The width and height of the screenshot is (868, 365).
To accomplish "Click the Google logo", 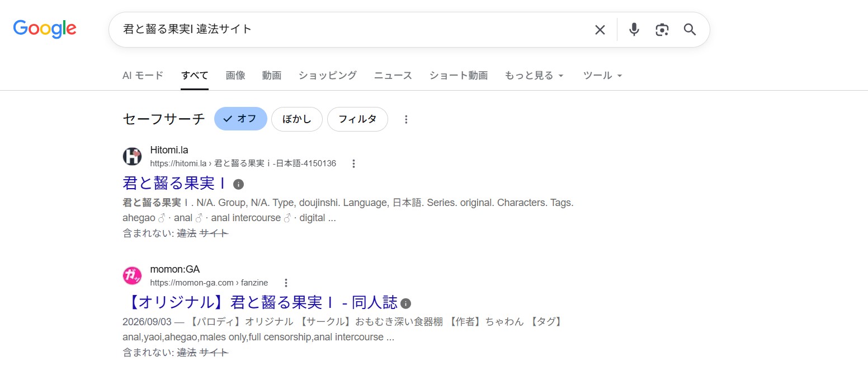I will [x=45, y=29].
